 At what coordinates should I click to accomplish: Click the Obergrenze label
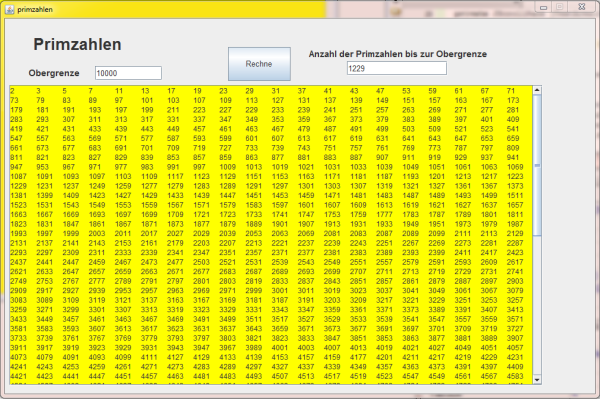(x=54, y=73)
